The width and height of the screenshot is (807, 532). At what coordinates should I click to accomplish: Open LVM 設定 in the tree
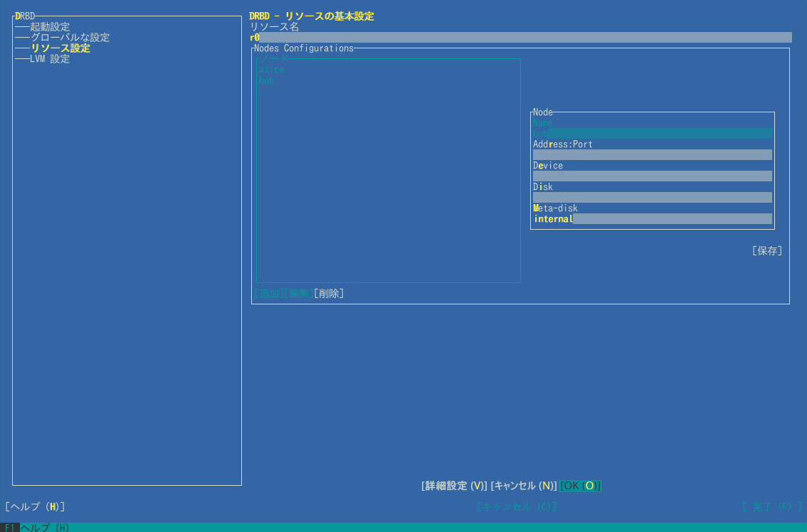pos(49,59)
